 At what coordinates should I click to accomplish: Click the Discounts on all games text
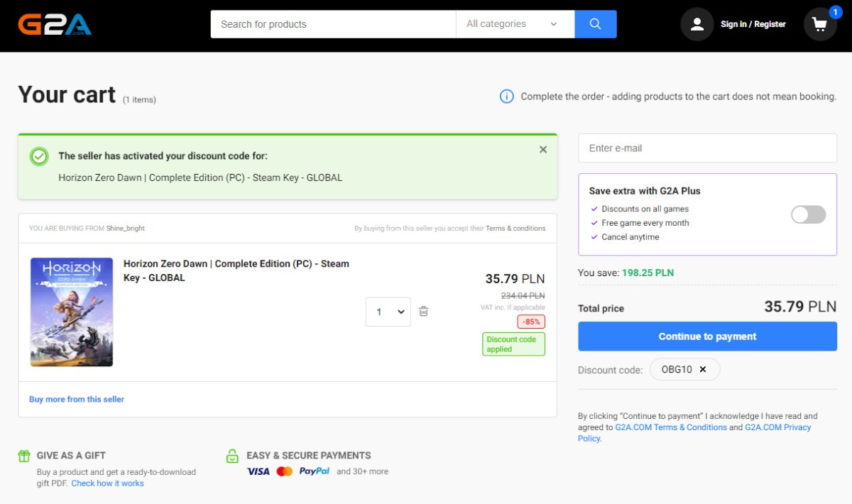(x=645, y=209)
